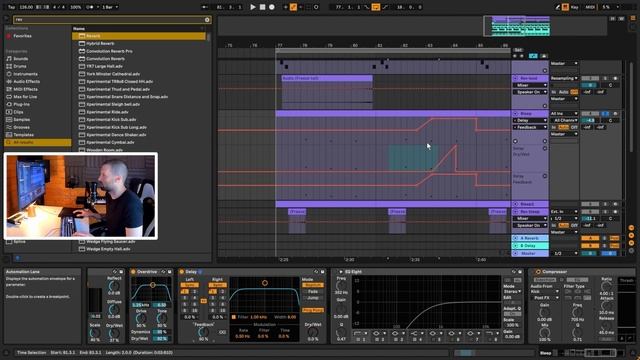The height and width of the screenshot is (360, 640).
Task: Toggle the Delay Filter checkbox
Action: click(x=233, y=317)
